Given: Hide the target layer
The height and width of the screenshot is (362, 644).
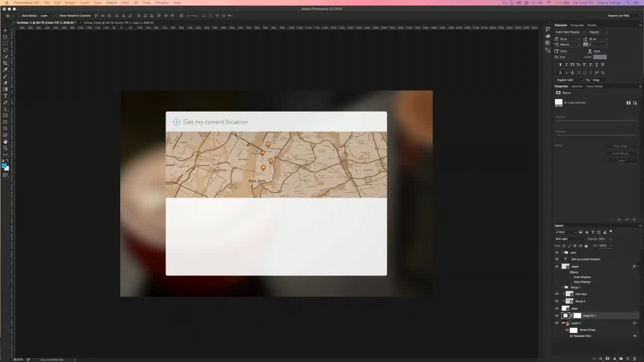Looking at the screenshot, I should pos(557,266).
